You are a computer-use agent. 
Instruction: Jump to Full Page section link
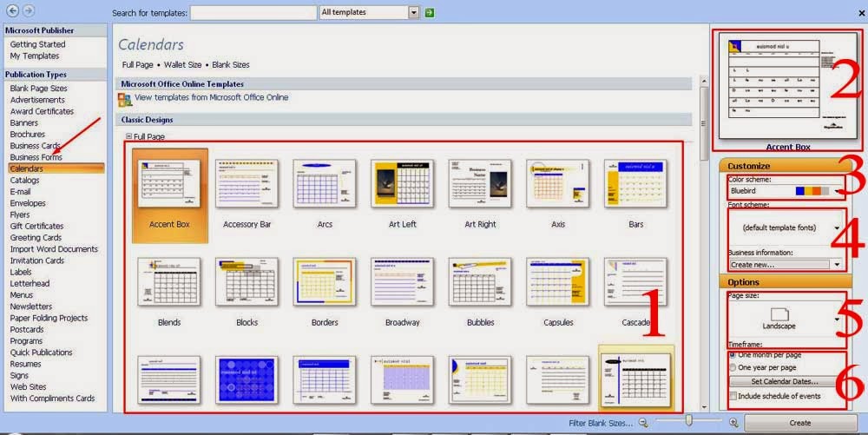(x=138, y=65)
